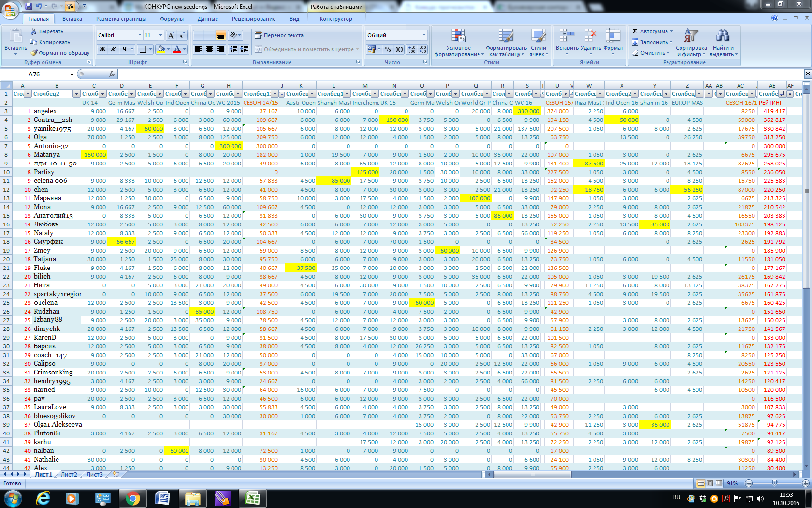The image size is (812, 508).
Task: Click the Cut scissors icon
Action: [x=34, y=31]
